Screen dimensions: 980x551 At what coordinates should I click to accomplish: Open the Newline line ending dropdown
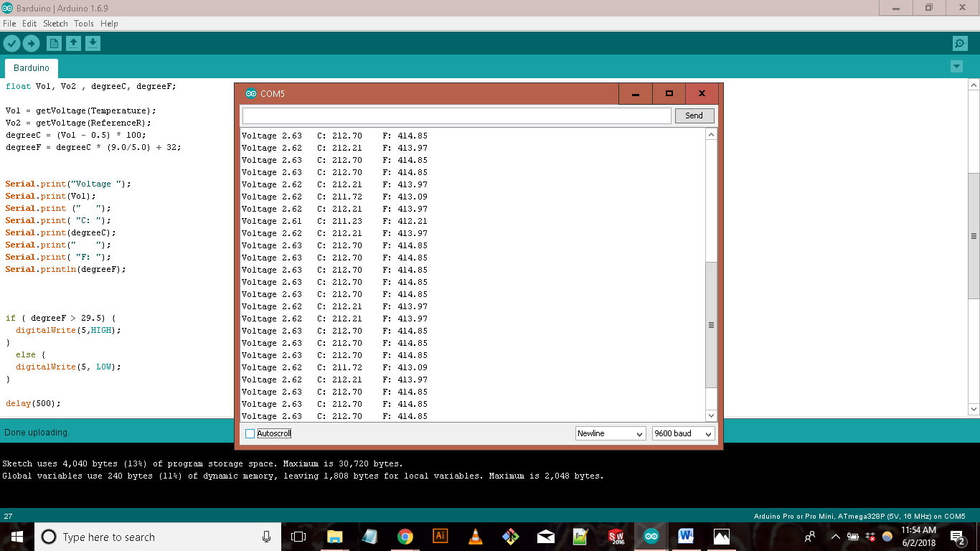click(611, 433)
